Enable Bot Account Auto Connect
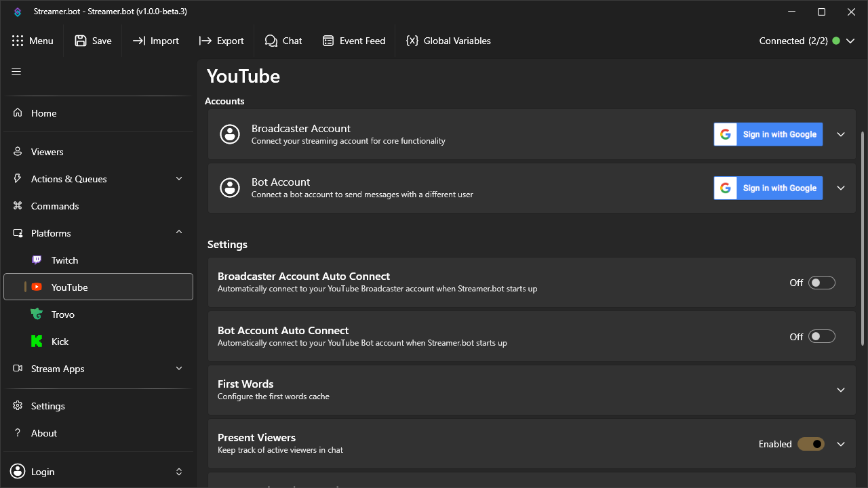Viewport: 868px width, 488px height. tap(822, 336)
